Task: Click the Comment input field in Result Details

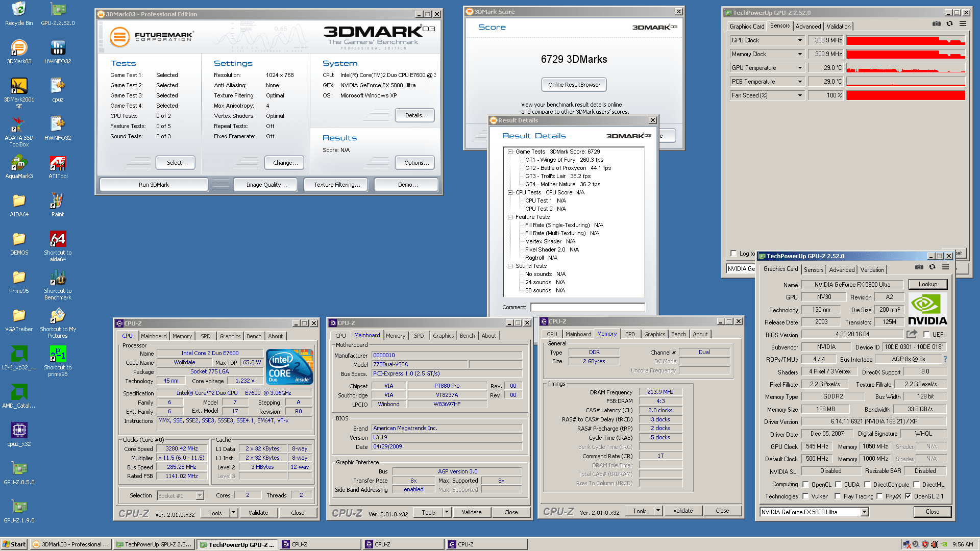Action: [587, 307]
